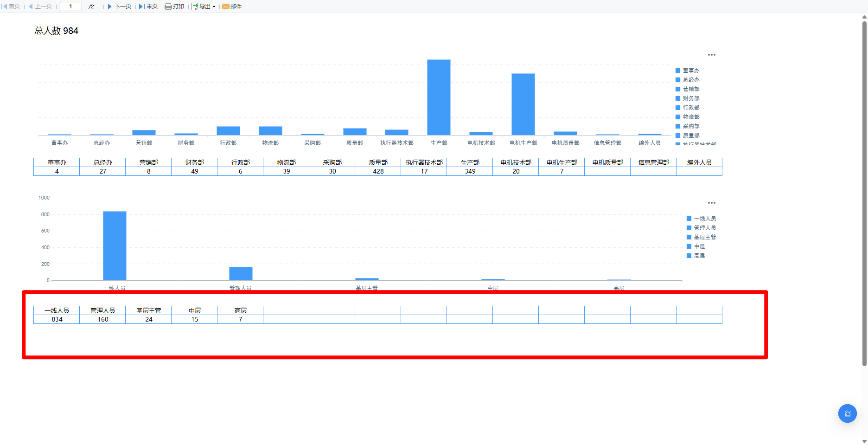Click the 27 value cell under 总经办

click(x=102, y=171)
